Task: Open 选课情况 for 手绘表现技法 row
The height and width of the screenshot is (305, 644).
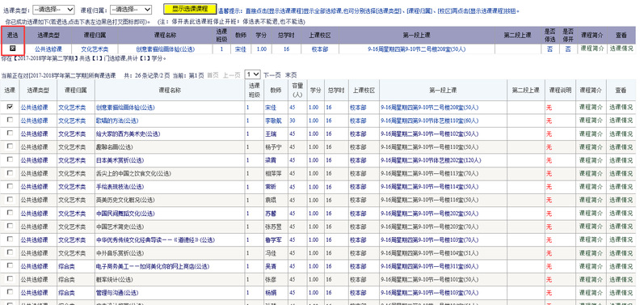Action: click(x=621, y=187)
